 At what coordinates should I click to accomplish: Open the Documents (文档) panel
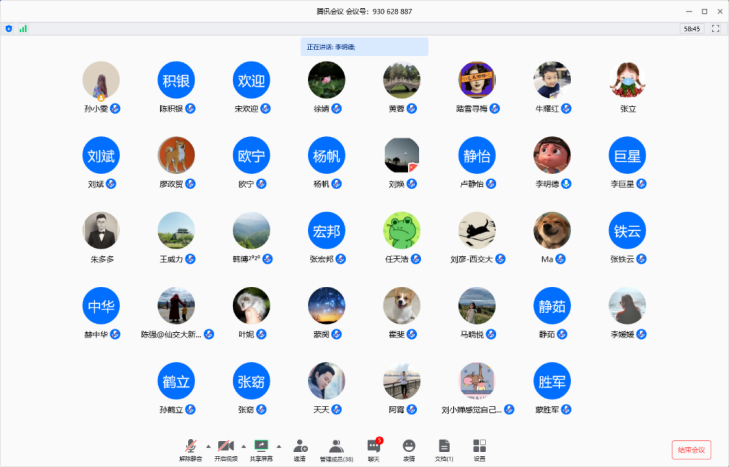pos(443,446)
